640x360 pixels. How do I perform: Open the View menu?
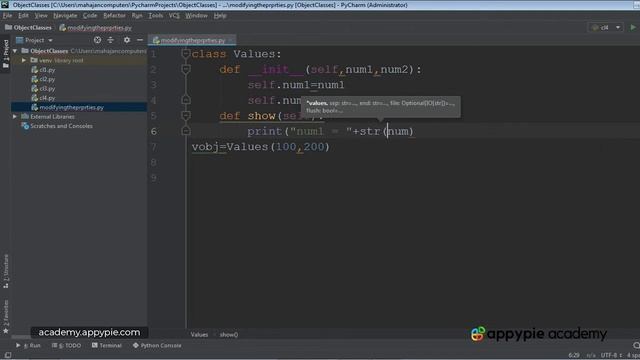41,16
